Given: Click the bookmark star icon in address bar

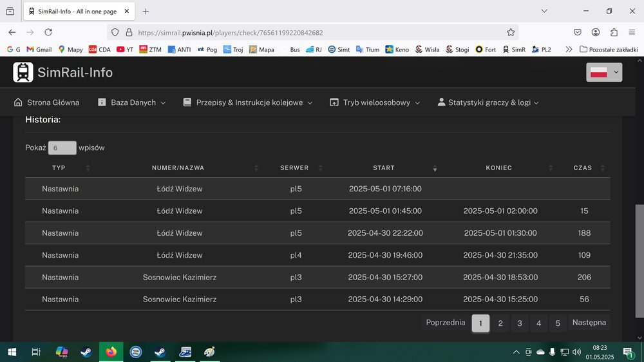Looking at the screenshot, I should (511, 32).
